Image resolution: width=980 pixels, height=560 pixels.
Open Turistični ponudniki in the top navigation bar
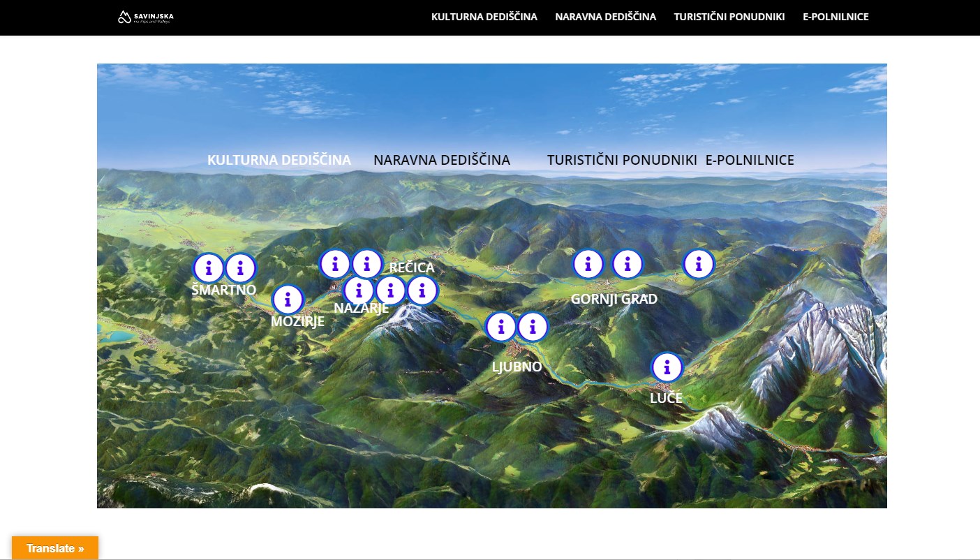(729, 17)
